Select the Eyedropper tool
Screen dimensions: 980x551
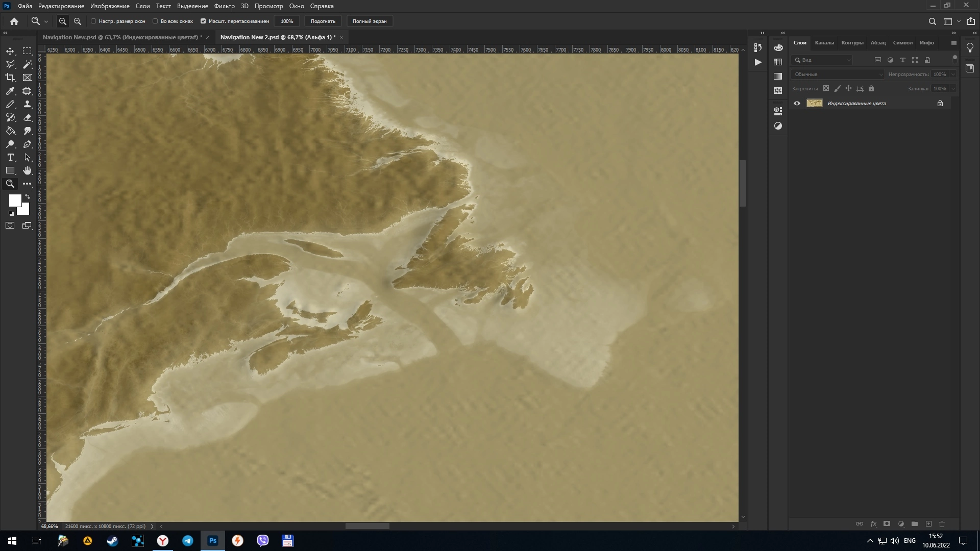[x=10, y=91]
